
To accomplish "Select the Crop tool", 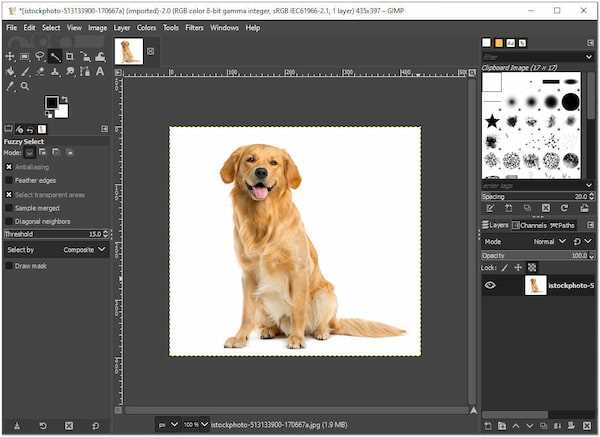I will 70,57.
